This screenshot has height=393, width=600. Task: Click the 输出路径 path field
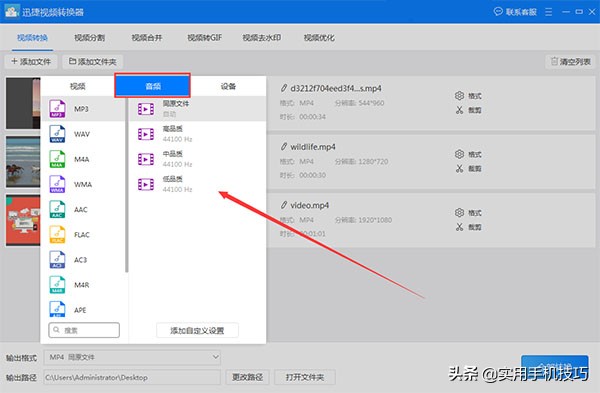point(132,377)
